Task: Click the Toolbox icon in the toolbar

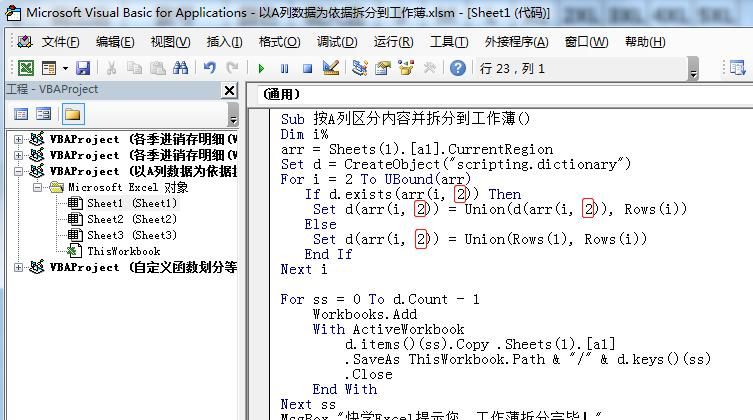Action: pos(429,68)
